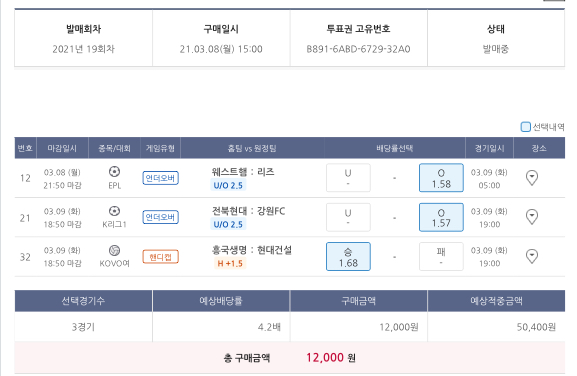Click the location pin for match 32
The image size is (577, 376).
(532, 256)
